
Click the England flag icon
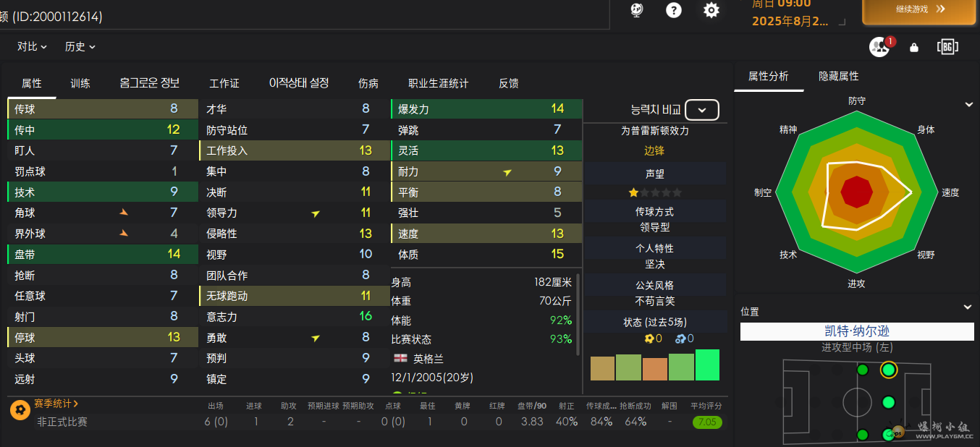pyautogui.click(x=400, y=358)
